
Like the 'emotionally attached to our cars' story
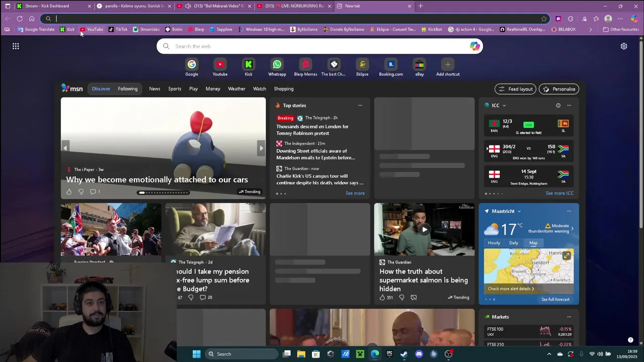click(69, 192)
